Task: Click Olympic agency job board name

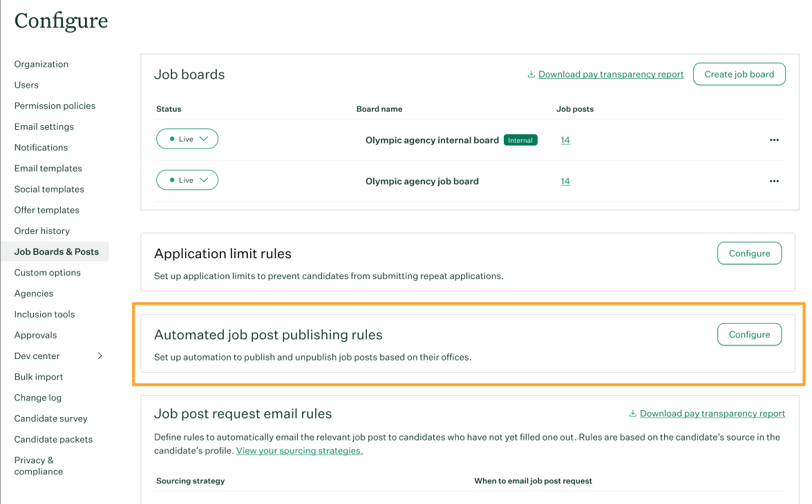Action: (x=422, y=181)
